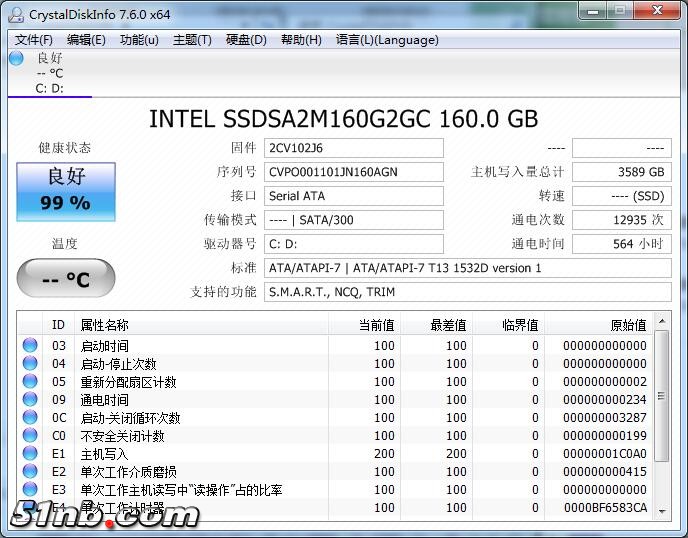Click status orb for attribute C0 不安全关闭计数
The height and width of the screenshot is (538, 688).
[30, 436]
